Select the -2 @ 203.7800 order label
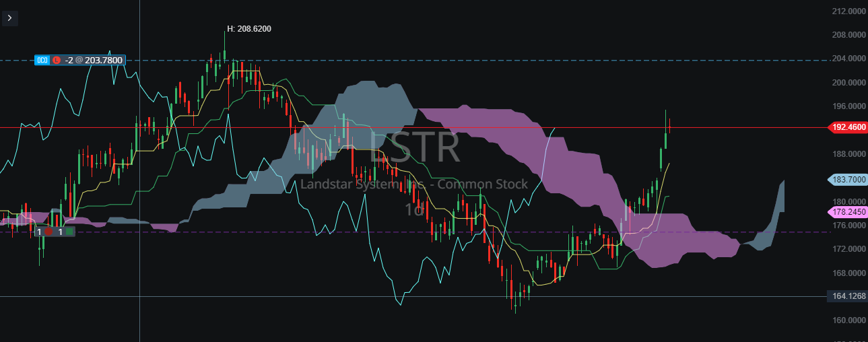Image resolution: width=868 pixels, height=342 pixels. tap(94, 60)
